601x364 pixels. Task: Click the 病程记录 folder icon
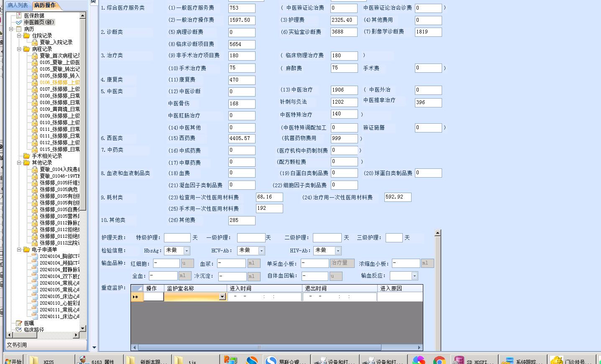pyautogui.click(x=27, y=49)
